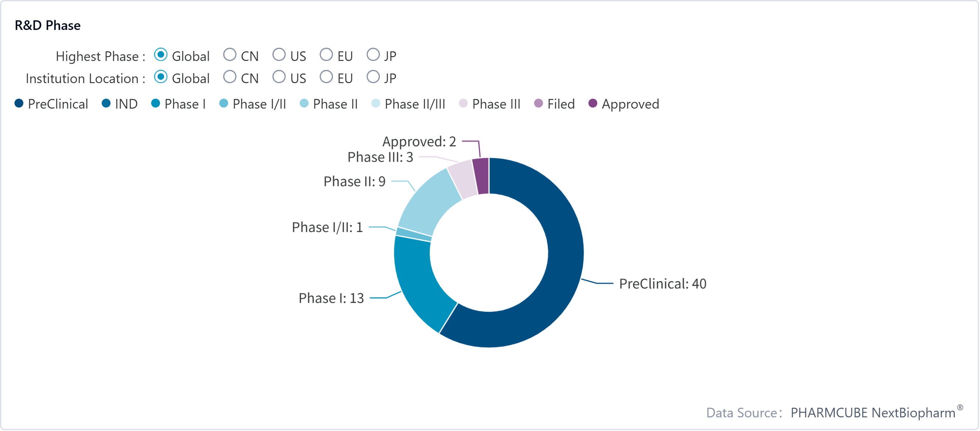
Task: Toggle Phase III legend dot
Action: tap(463, 104)
